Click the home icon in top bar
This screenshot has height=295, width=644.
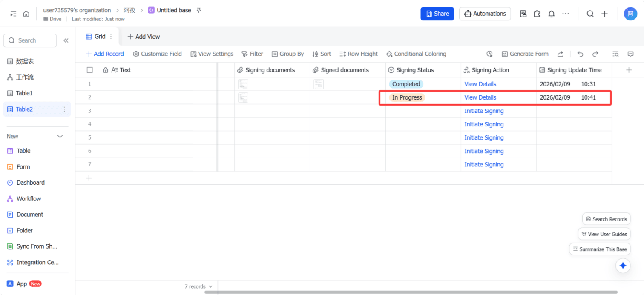[x=26, y=14]
